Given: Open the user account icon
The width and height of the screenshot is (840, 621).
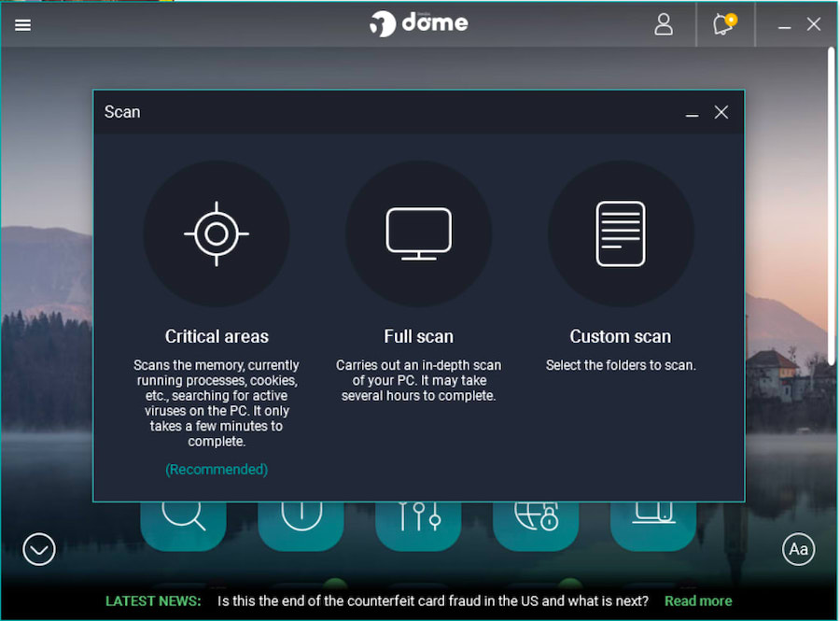Looking at the screenshot, I should coord(664,24).
